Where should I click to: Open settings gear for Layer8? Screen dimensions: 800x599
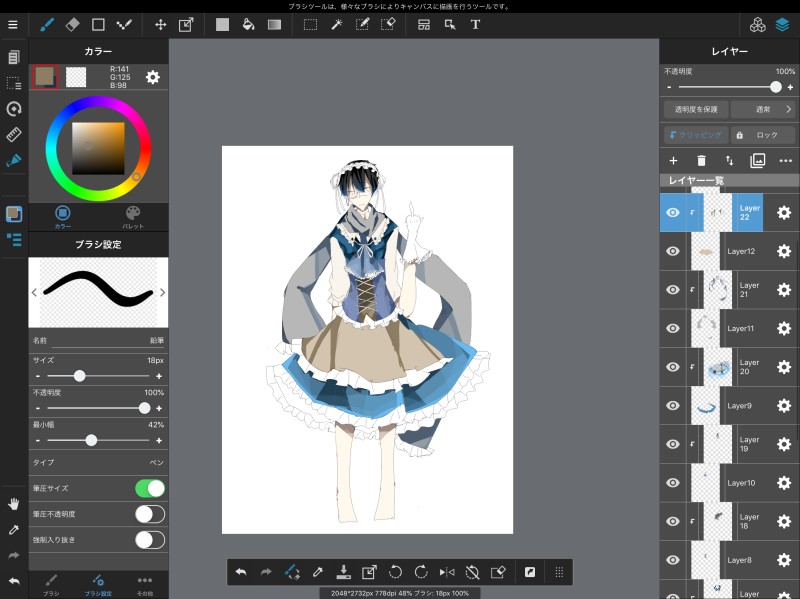(784, 560)
